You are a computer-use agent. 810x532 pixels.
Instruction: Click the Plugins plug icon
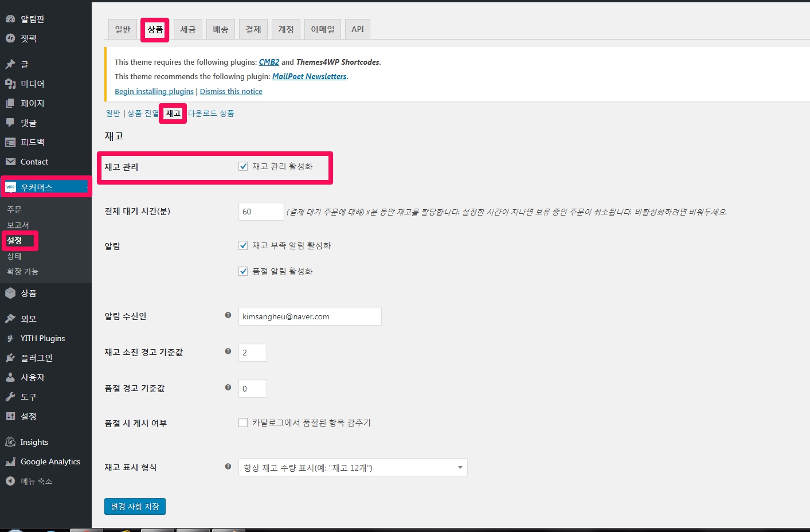[10, 358]
